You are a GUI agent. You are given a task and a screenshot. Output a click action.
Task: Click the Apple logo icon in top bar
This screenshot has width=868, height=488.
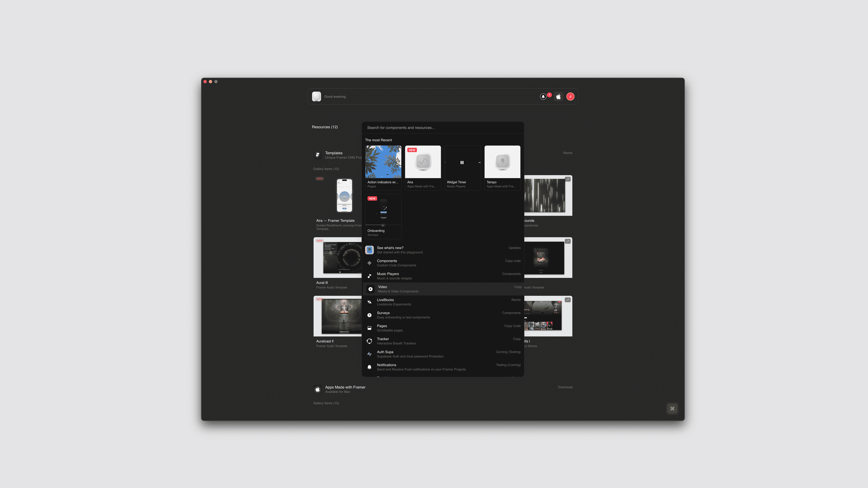click(558, 97)
